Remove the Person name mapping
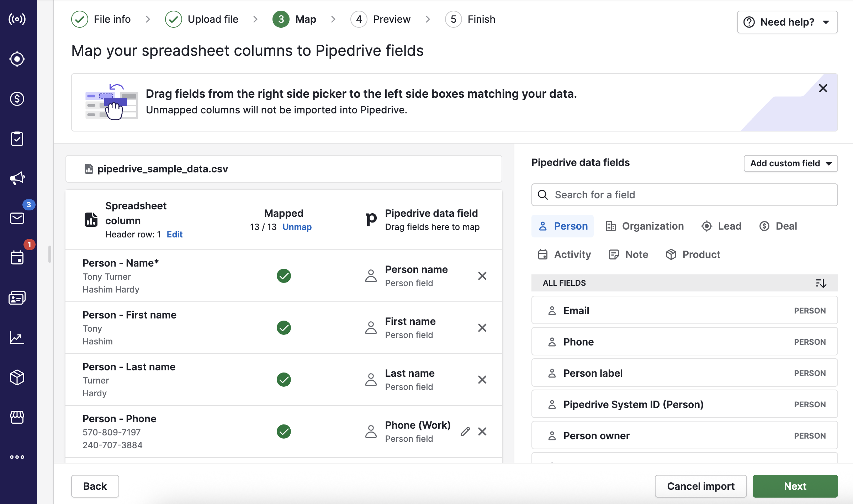This screenshot has width=853, height=504. pos(482,276)
